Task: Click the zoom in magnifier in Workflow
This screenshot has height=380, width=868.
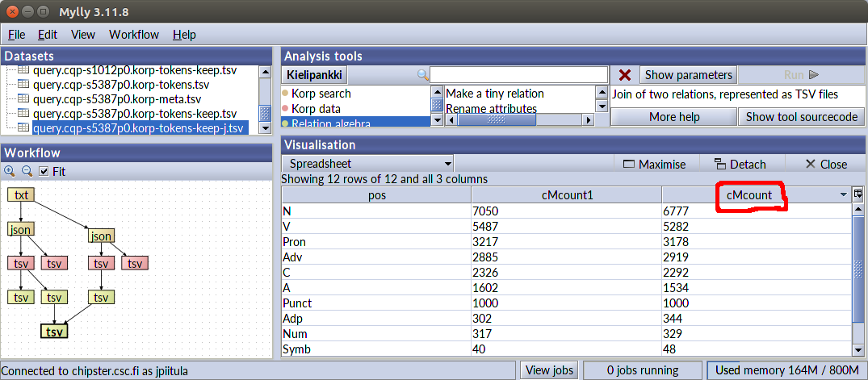Action: 10,171
